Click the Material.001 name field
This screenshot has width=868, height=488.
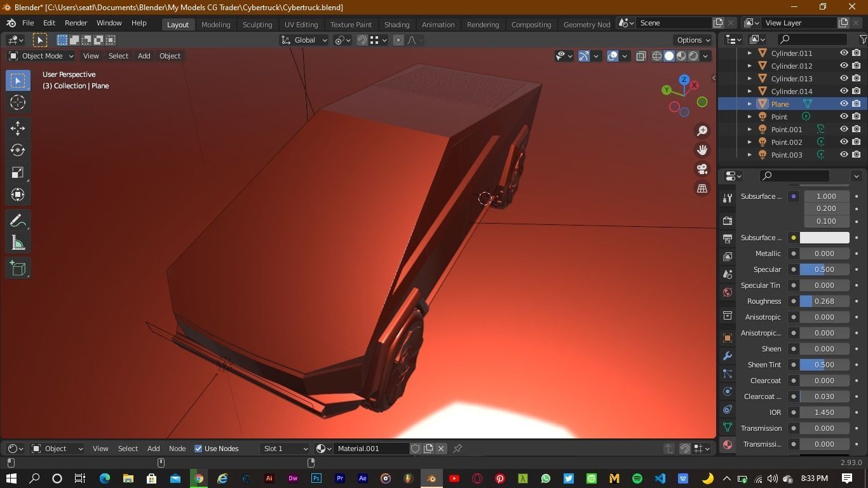coord(372,449)
